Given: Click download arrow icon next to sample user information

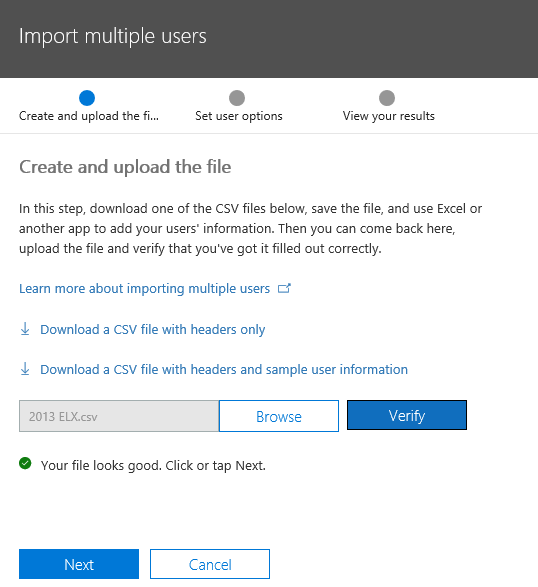Looking at the screenshot, I should (x=25, y=369).
